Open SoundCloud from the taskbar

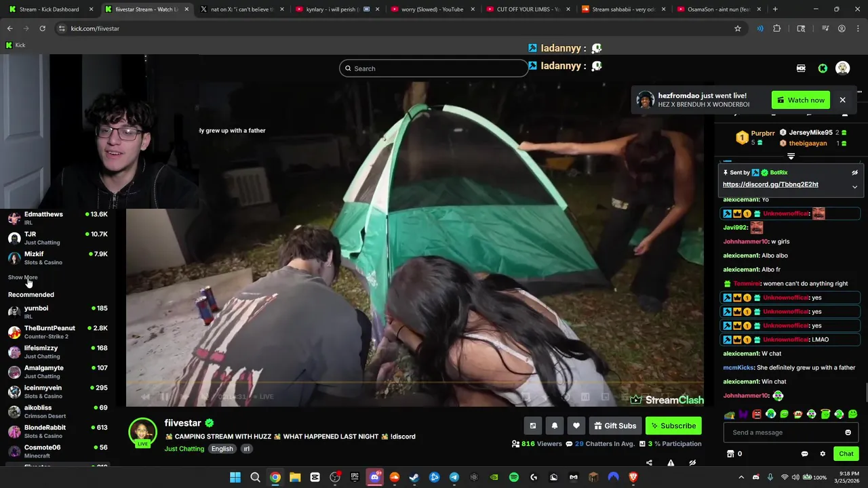click(x=395, y=477)
